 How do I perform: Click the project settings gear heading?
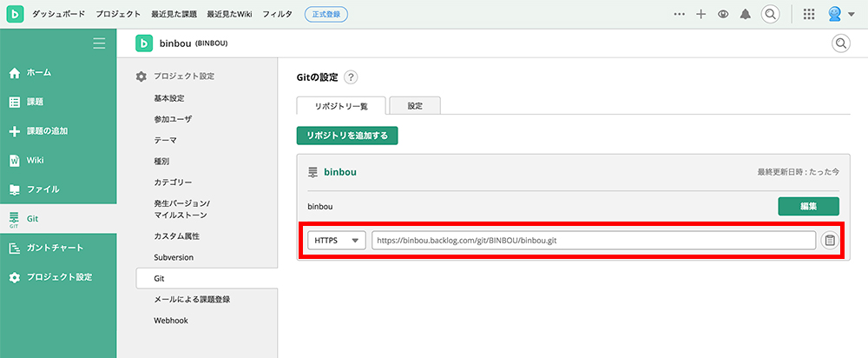click(x=175, y=76)
